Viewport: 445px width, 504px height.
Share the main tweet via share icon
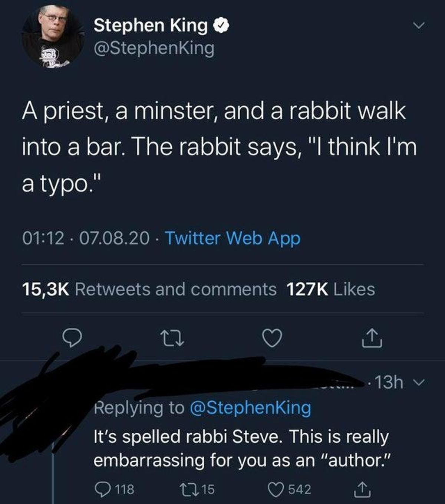372,338
